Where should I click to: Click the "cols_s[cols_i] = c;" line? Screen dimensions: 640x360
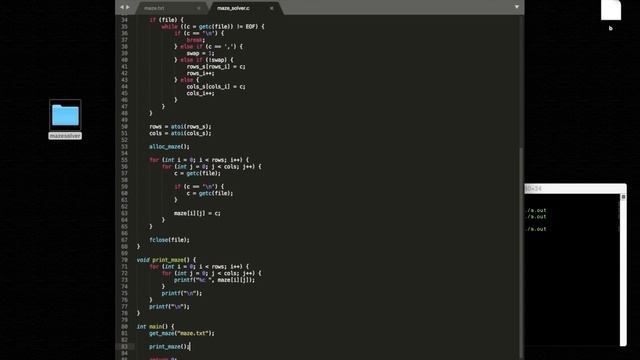(x=216, y=87)
